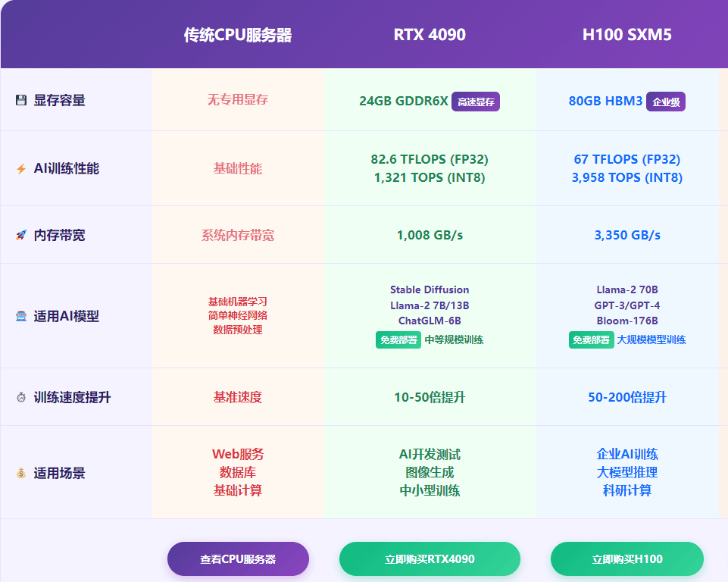Click the 适用AI模型 row label
728x582 pixels.
click(x=67, y=316)
